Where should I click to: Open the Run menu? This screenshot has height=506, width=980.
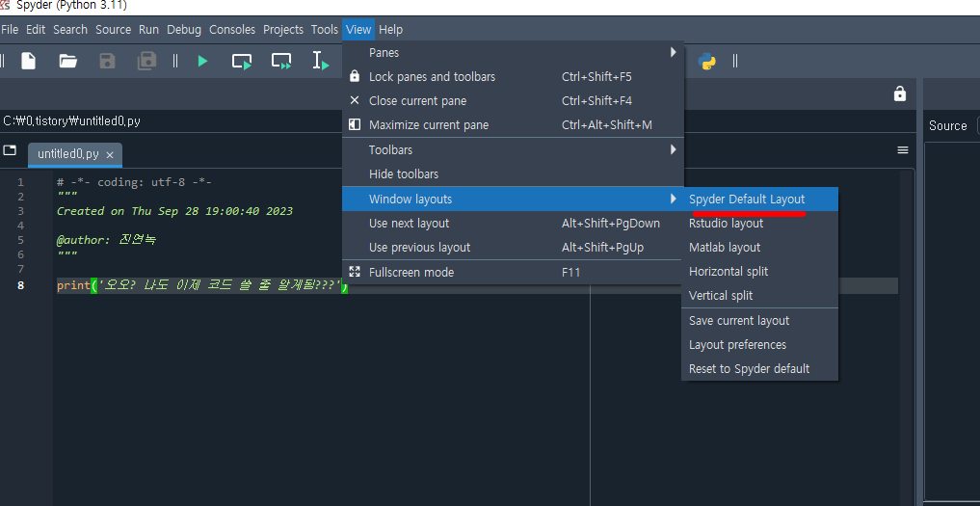click(x=148, y=30)
